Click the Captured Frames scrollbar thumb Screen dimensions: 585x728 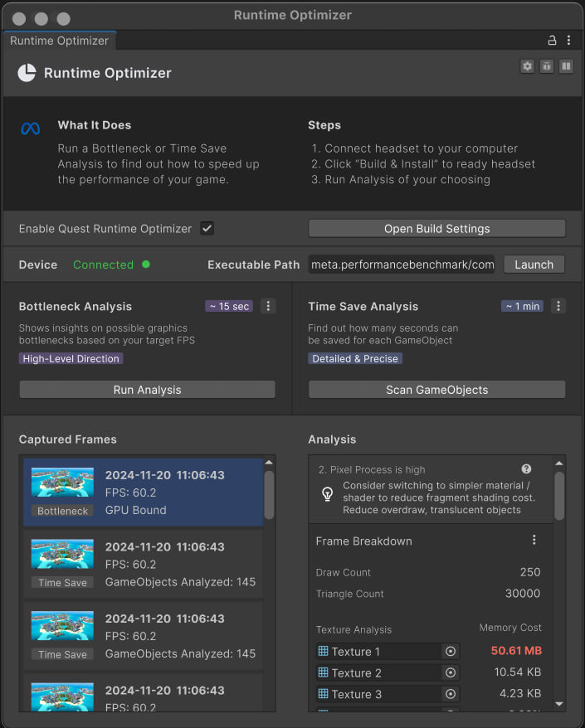tap(269, 494)
